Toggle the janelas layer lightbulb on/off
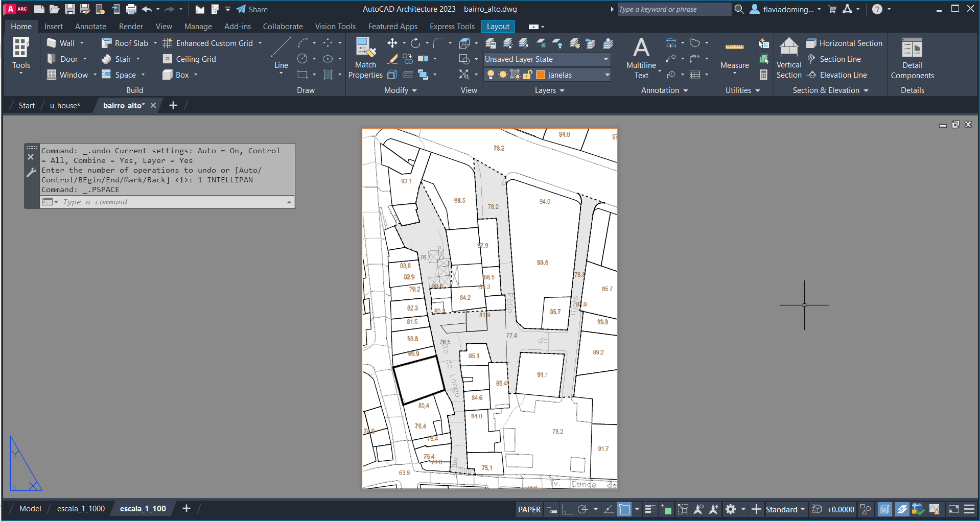Viewport: 980px width, 521px height. click(x=491, y=75)
